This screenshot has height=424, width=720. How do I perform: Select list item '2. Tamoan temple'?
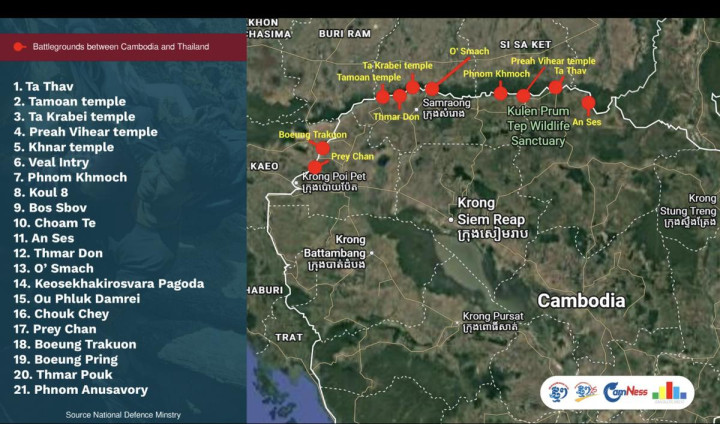(x=70, y=102)
